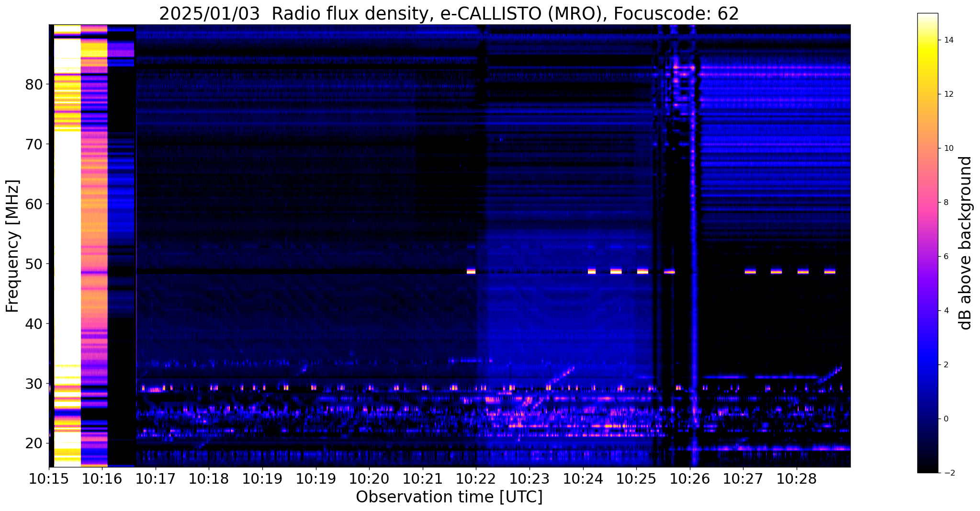Viewport: 980px width, 511px height.
Task: Click the colorbar tick label 4
Action: pyautogui.click(x=946, y=311)
